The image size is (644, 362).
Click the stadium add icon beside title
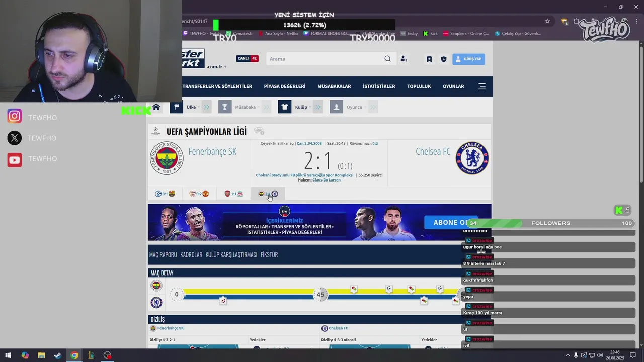pos(259,131)
